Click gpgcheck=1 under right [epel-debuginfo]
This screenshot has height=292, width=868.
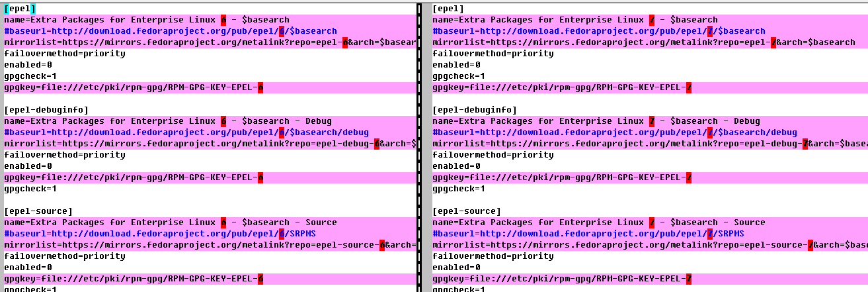pyautogui.click(x=459, y=189)
